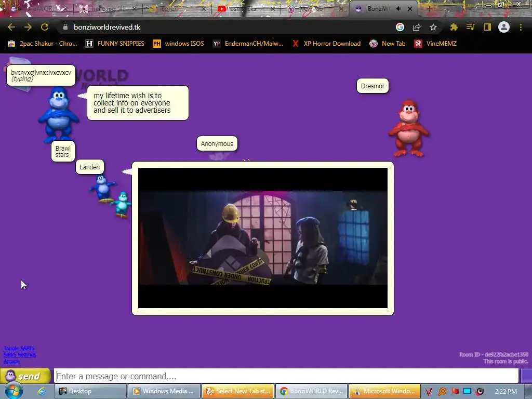
Task: Mute the BonziWORLD tab audio
Action: [x=398, y=9]
